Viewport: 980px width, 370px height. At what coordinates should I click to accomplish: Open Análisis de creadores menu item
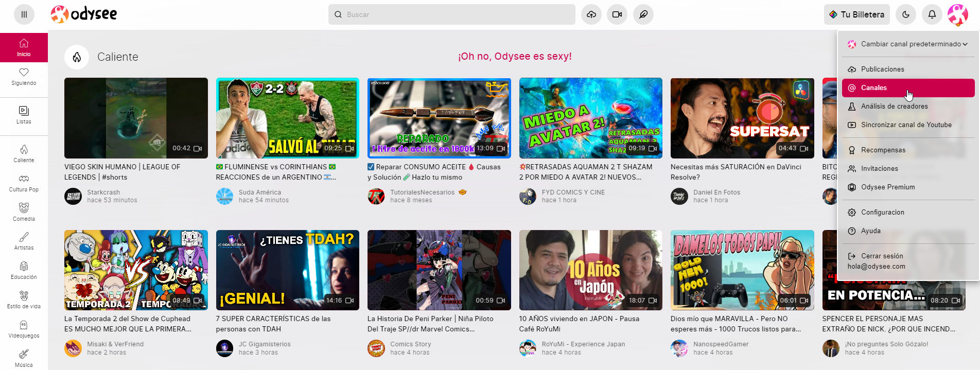click(908, 107)
